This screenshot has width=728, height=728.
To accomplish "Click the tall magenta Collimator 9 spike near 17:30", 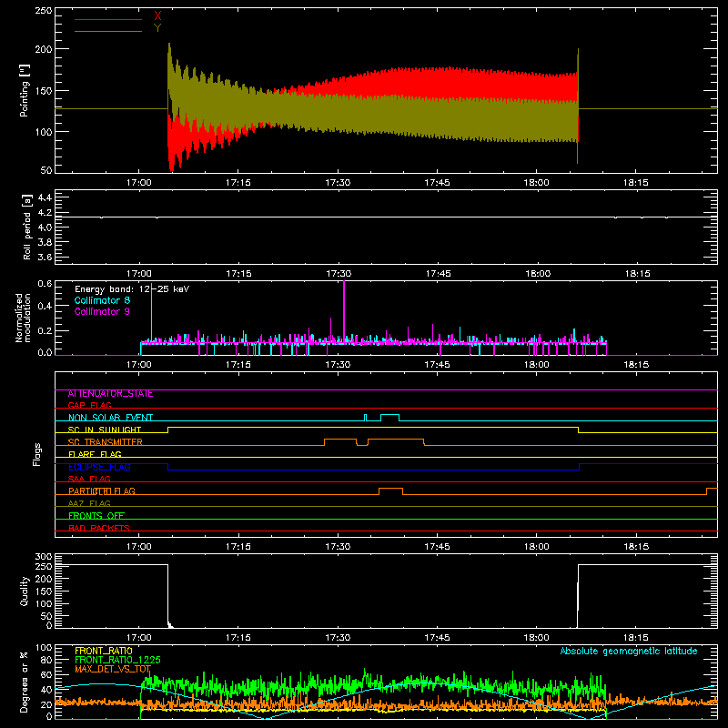I will pyautogui.click(x=344, y=312).
